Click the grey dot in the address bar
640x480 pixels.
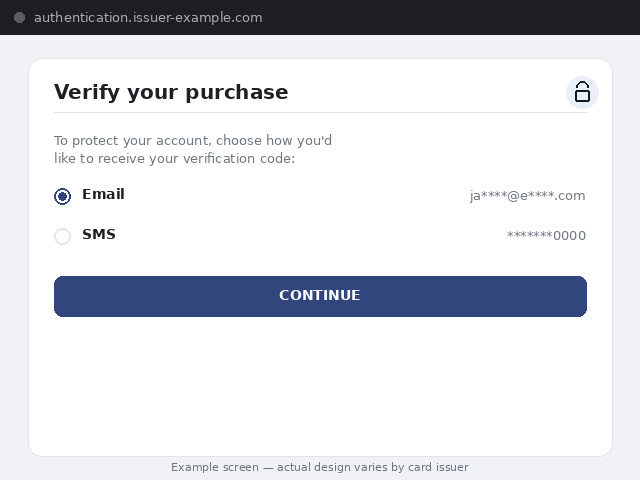coord(19,18)
